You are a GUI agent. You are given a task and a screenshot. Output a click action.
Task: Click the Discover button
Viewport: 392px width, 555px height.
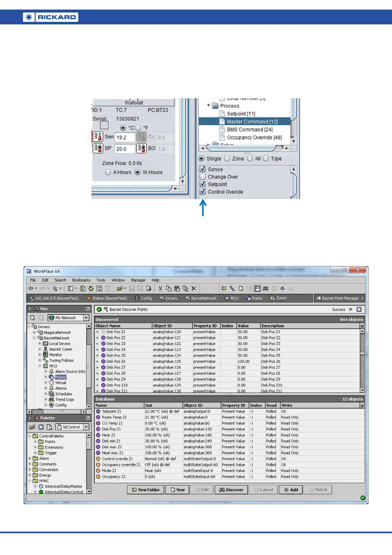point(232,490)
